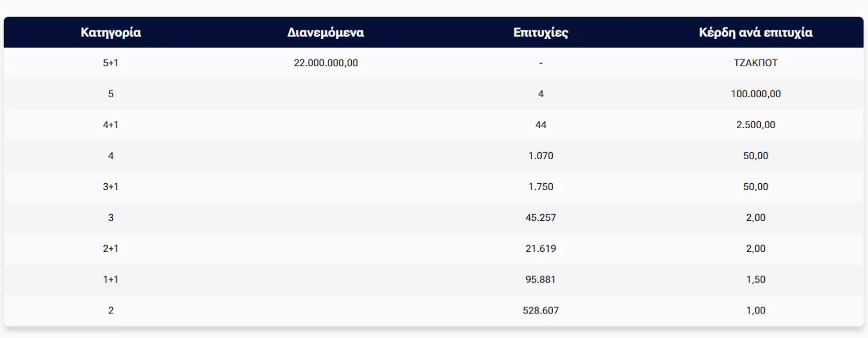This screenshot has width=868, height=338.
Task: Click the Κέρδη ανά επιτυχία column header
Action: (x=755, y=33)
